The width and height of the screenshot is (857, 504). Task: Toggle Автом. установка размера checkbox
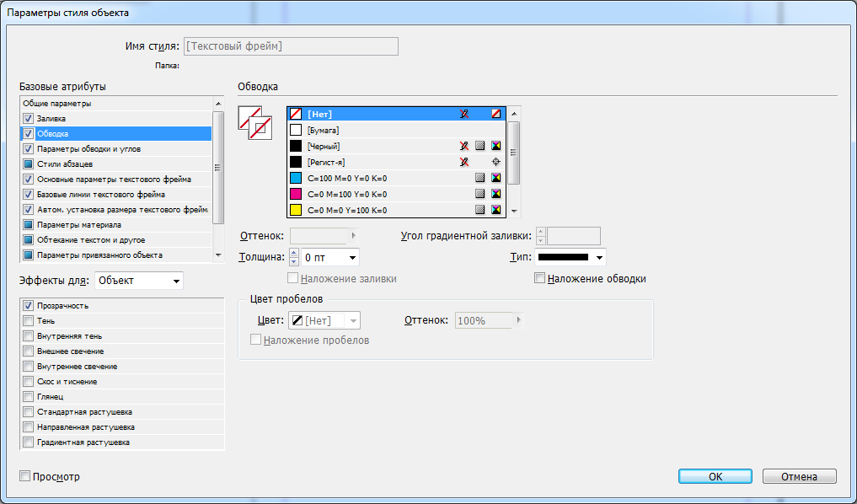tap(29, 209)
